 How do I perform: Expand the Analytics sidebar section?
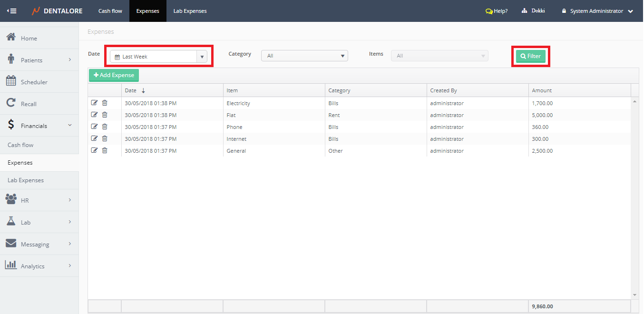tap(39, 266)
